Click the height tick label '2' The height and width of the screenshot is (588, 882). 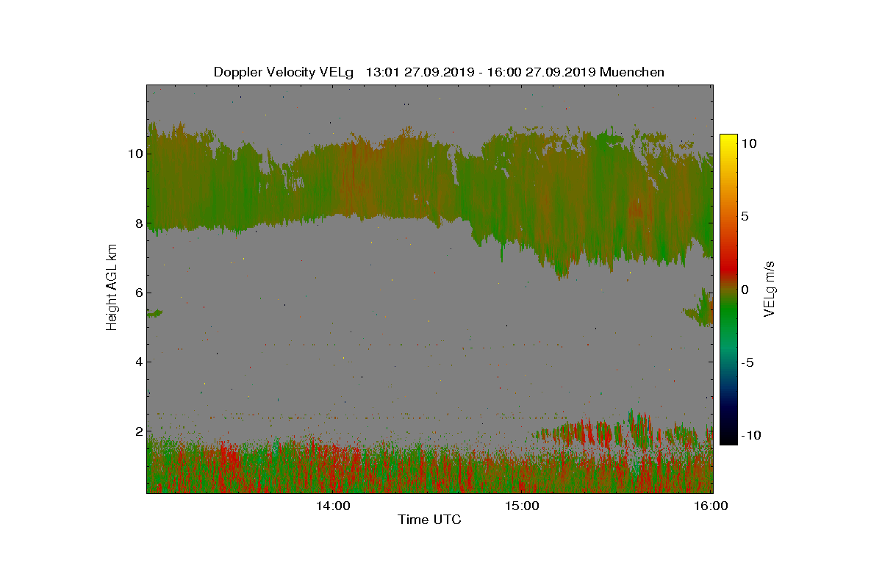[137, 431]
